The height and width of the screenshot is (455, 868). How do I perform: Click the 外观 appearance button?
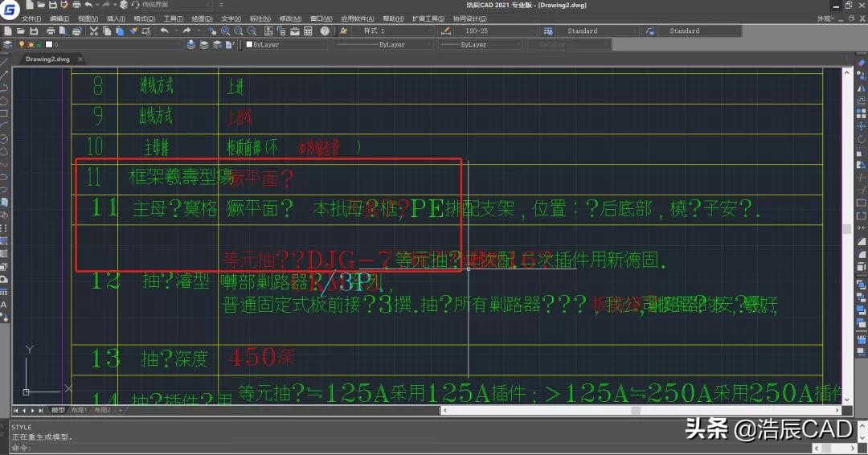click(x=825, y=18)
